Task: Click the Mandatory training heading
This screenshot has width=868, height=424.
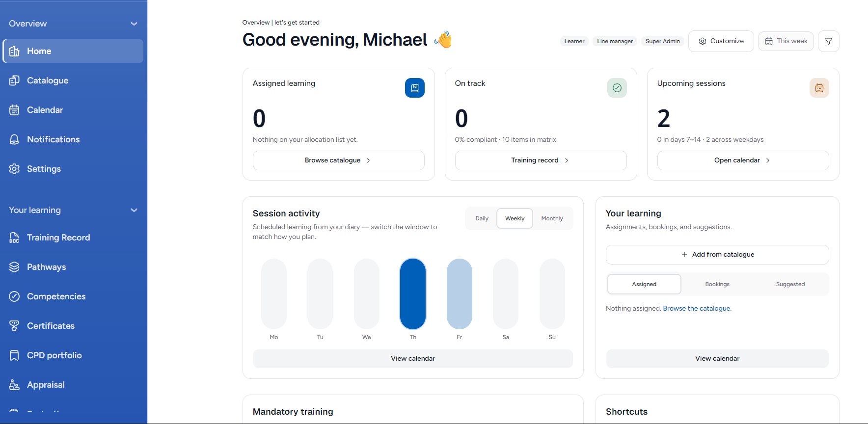Action: coord(293,412)
